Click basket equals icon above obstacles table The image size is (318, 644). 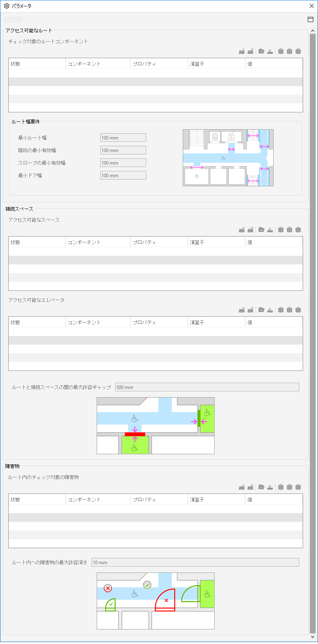(298, 487)
